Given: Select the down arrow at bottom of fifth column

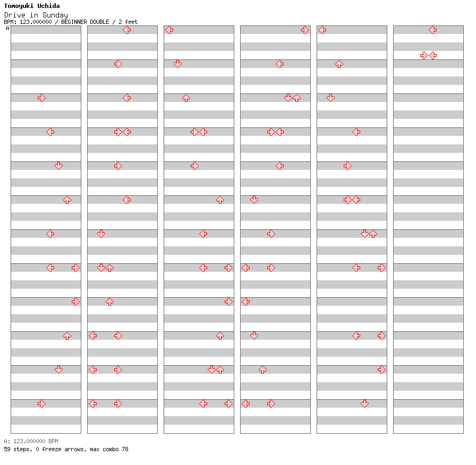Looking at the screenshot, I should click(x=364, y=403).
